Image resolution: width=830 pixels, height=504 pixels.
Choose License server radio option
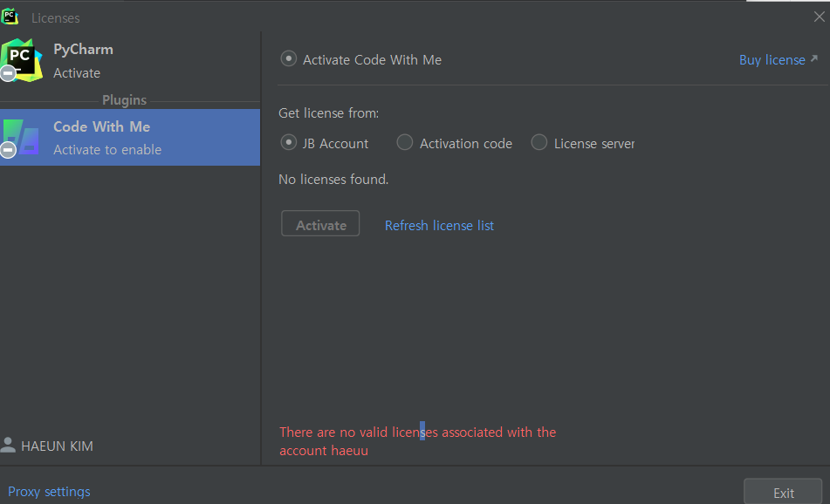pyautogui.click(x=538, y=142)
